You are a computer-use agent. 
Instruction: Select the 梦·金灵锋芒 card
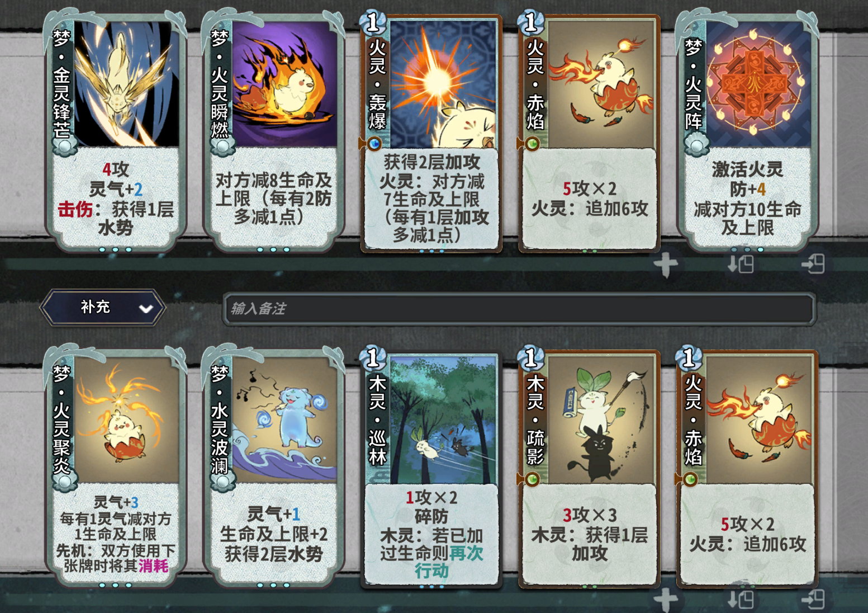click(x=116, y=130)
